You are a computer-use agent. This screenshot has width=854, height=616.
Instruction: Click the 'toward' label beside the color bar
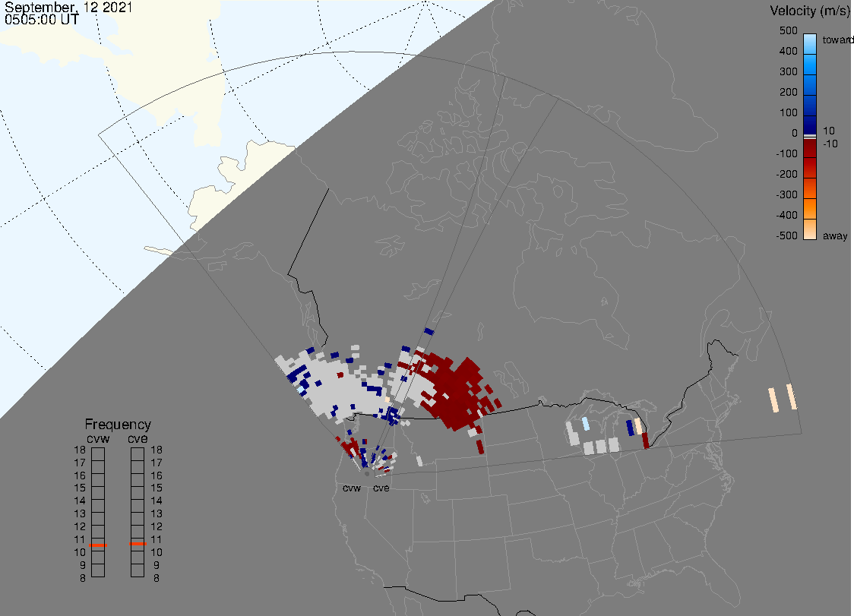click(x=837, y=39)
